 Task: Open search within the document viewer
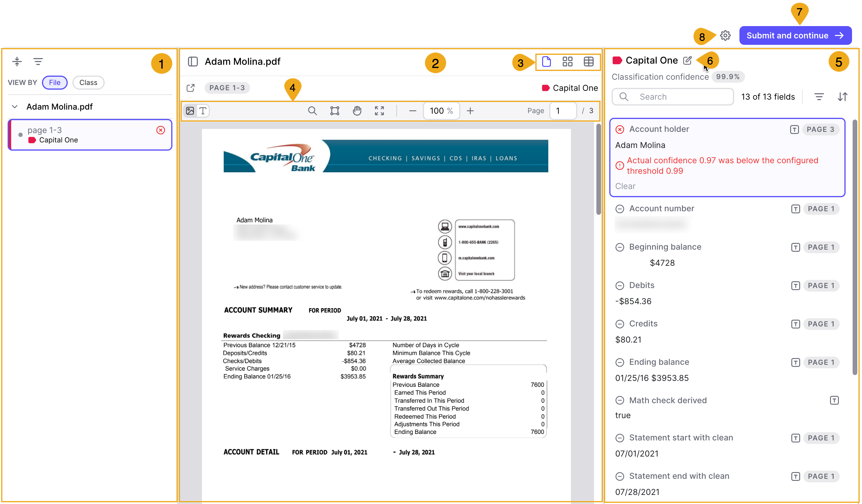click(x=312, y=110)
